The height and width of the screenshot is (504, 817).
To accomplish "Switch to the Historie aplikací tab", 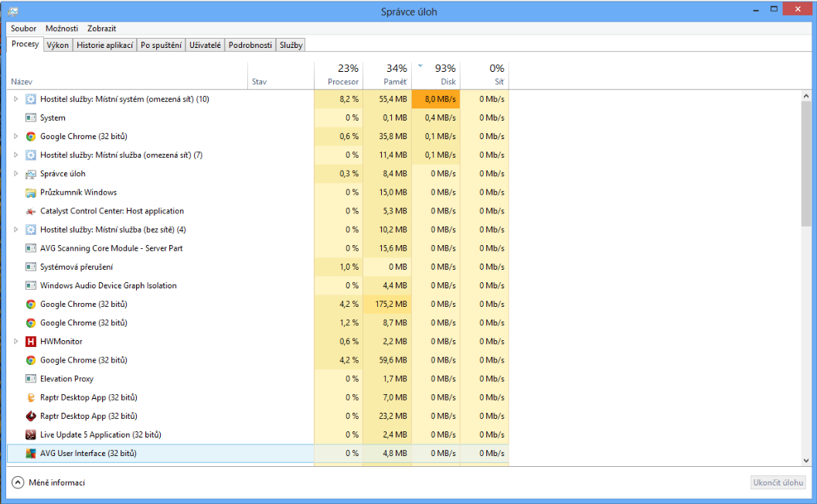I will coord(104,46).
